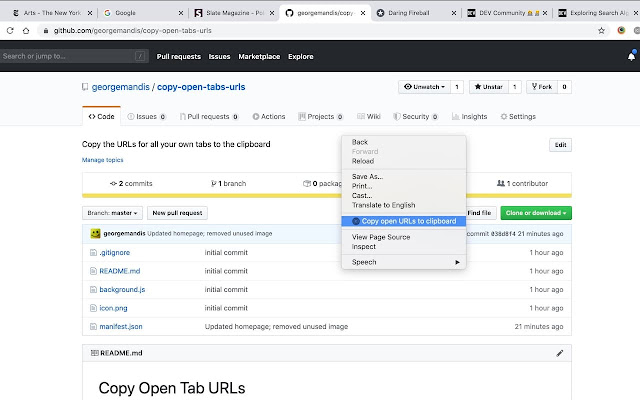Open georgemandis profile link in breadcrumb
Viewport: 640px width, 400px height.
tap(120, 87)
